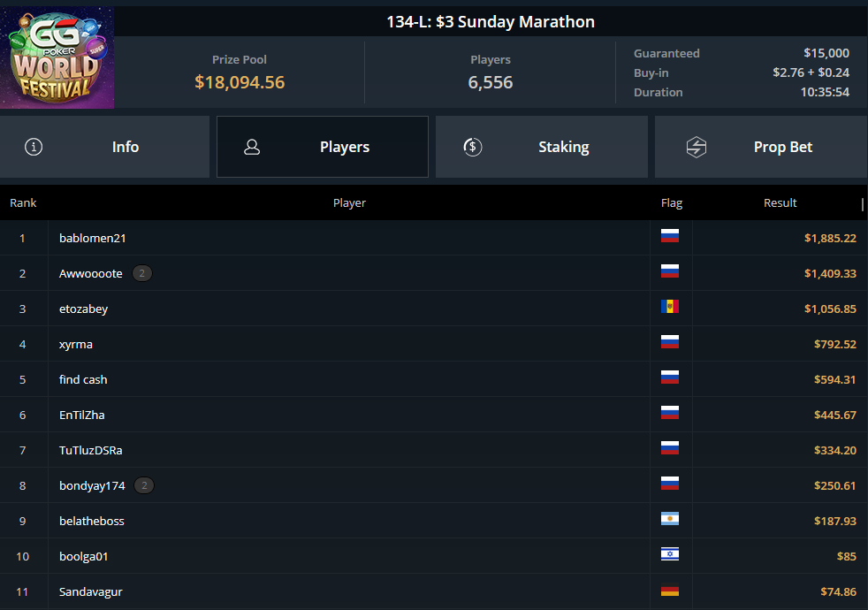Click the re-entry badge beside bondyay174

coord(144,485)
